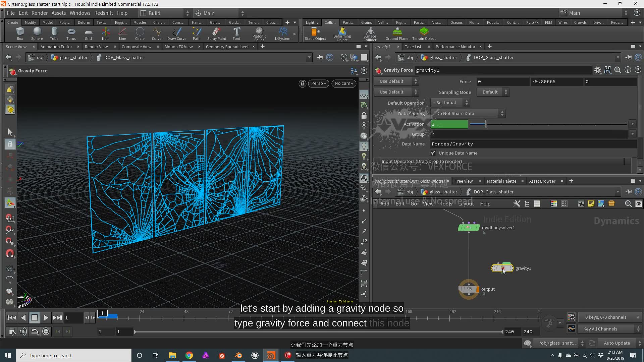
Task: Open Default Operation Set Initial dropdown
Action: [x=450, y=103]
